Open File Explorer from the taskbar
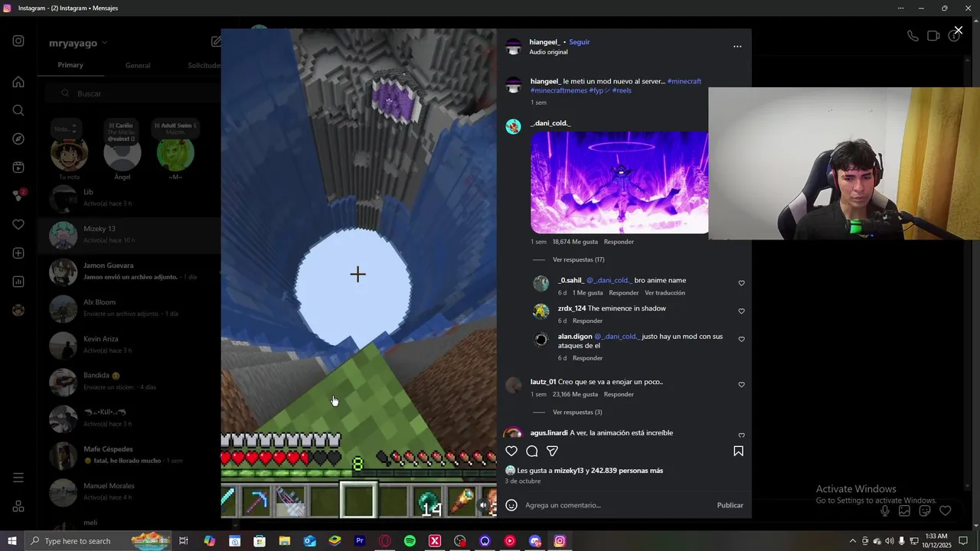The image size is (980, 551). click(285, 541)
